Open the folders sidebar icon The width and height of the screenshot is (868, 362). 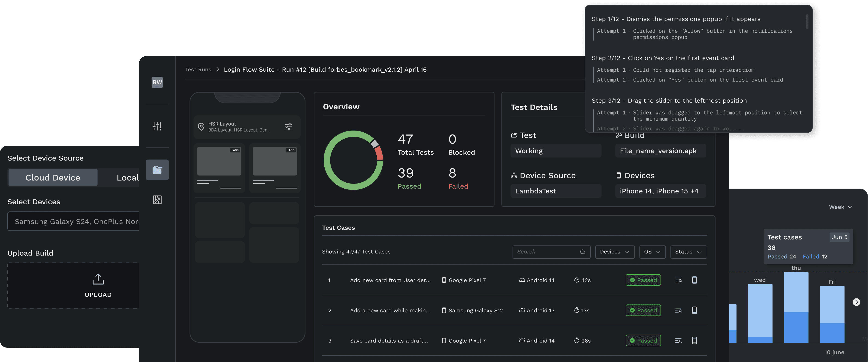(157, 170)
